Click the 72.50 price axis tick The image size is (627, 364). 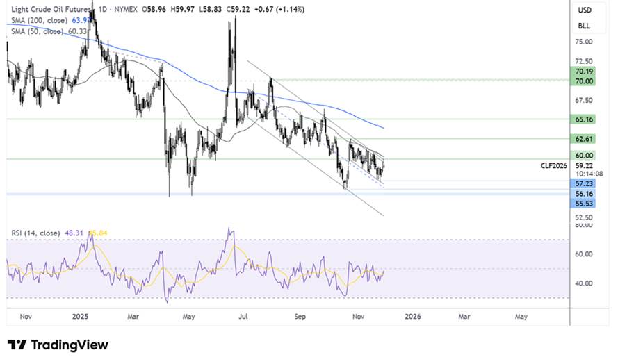(x=584, y=61)
